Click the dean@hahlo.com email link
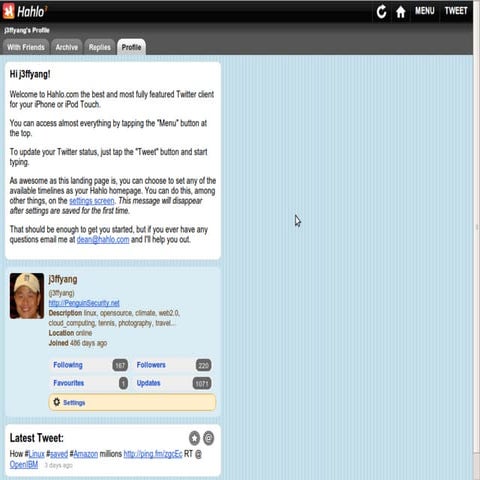The height and width of the screenshot is (480, 480). point(103,240)
